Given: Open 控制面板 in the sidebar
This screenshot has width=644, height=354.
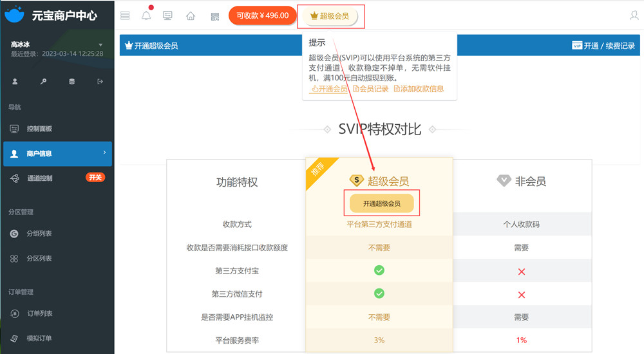Looking at the screenshot, I should [x=39, y=129].
